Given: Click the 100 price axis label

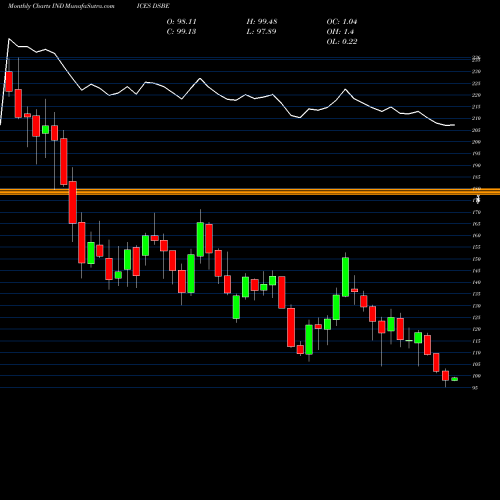Looking at the screenshot, I should (476, 376).
